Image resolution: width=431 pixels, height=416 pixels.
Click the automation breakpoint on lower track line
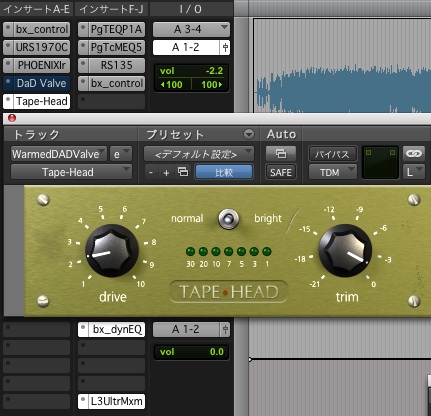(x=250, y=359)
